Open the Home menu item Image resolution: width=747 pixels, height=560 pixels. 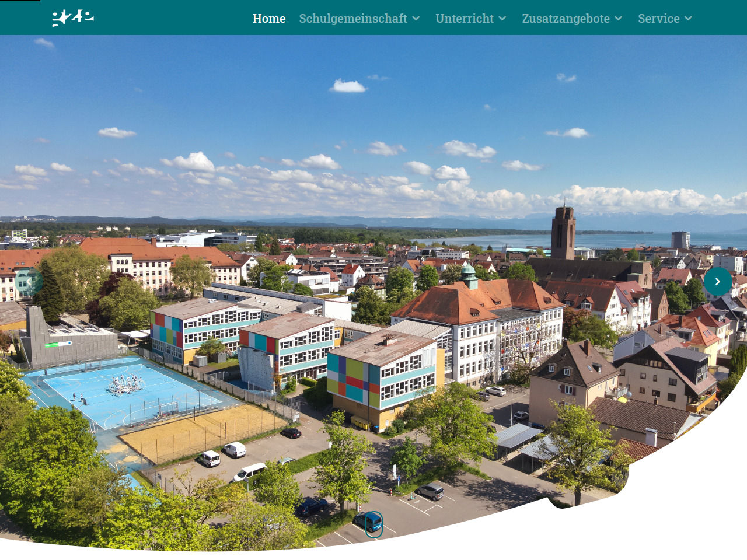pyautogui.click(x=269, y=19)
